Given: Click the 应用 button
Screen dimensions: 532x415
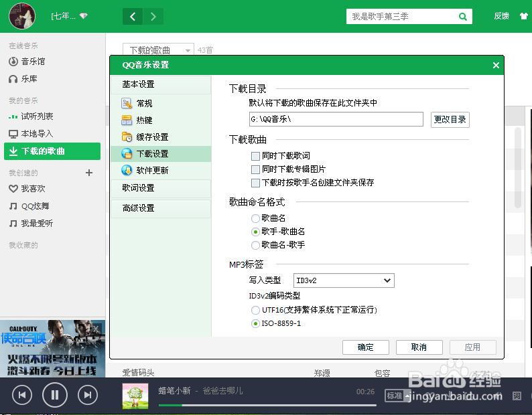Looking at the screenshot, I should click(472, 347).
